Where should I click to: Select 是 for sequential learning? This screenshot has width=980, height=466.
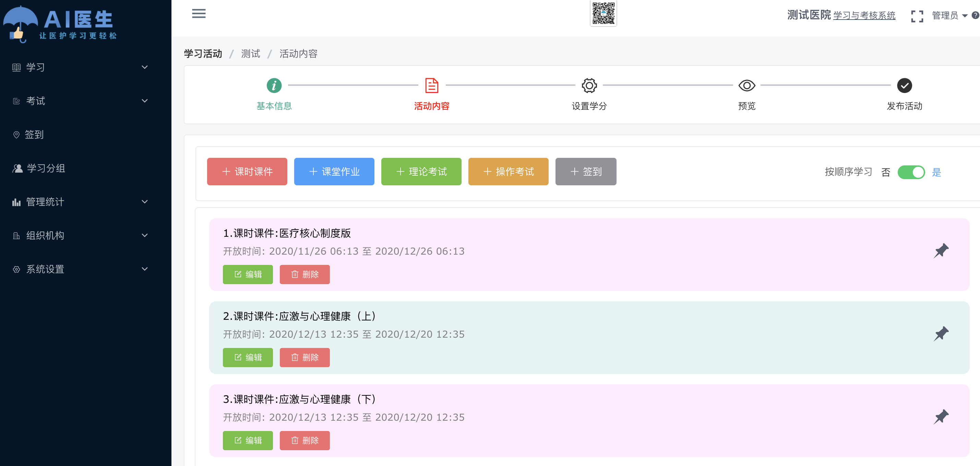[x=936, y=173]
